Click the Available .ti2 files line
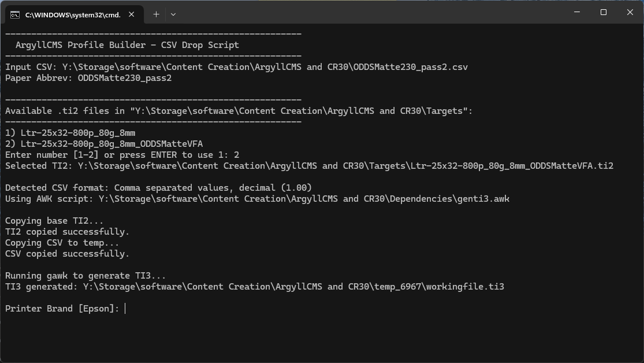The height and width of the screenshot is (363, 644). click(x=239, y=111)
